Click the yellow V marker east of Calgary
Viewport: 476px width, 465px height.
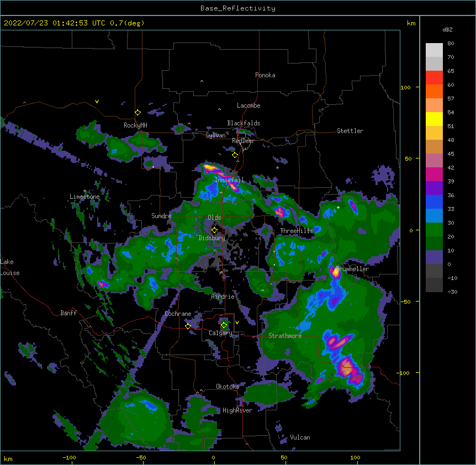pyautogui.click(x=237, y=323)
